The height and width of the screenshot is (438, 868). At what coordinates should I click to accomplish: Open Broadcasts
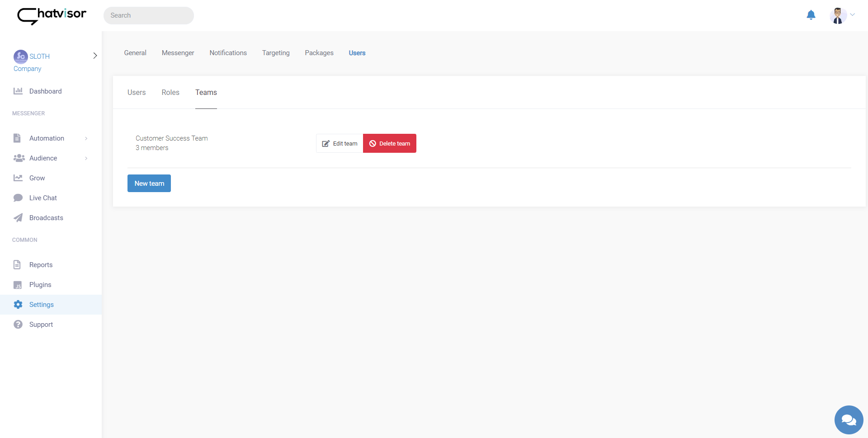click(46, 218)
